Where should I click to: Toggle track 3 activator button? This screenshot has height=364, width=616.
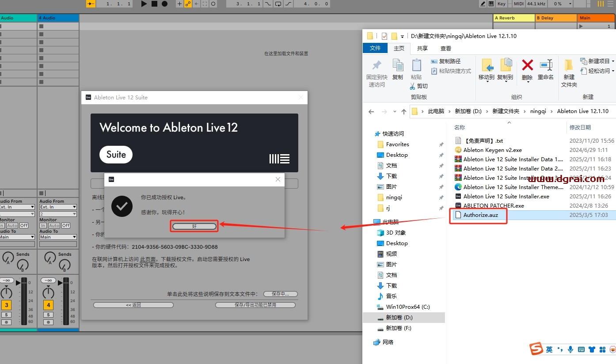pyautogui.click(x=6, y=305)
